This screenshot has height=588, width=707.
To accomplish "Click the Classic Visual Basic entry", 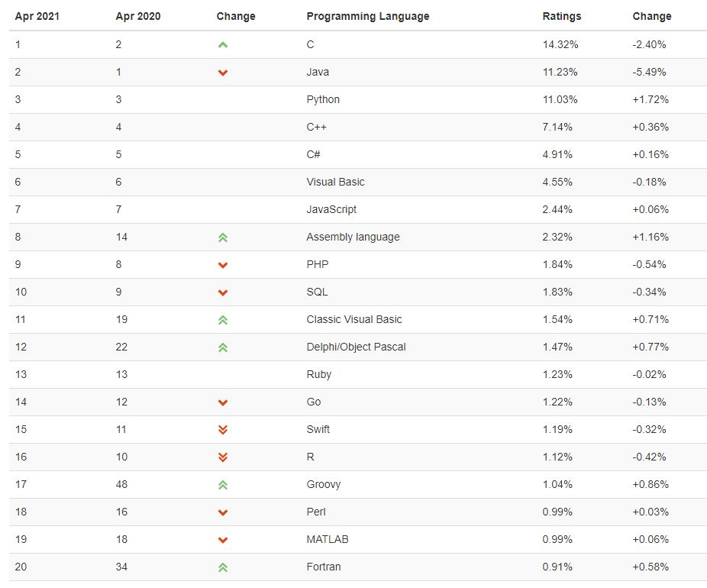I will (353, 319).
